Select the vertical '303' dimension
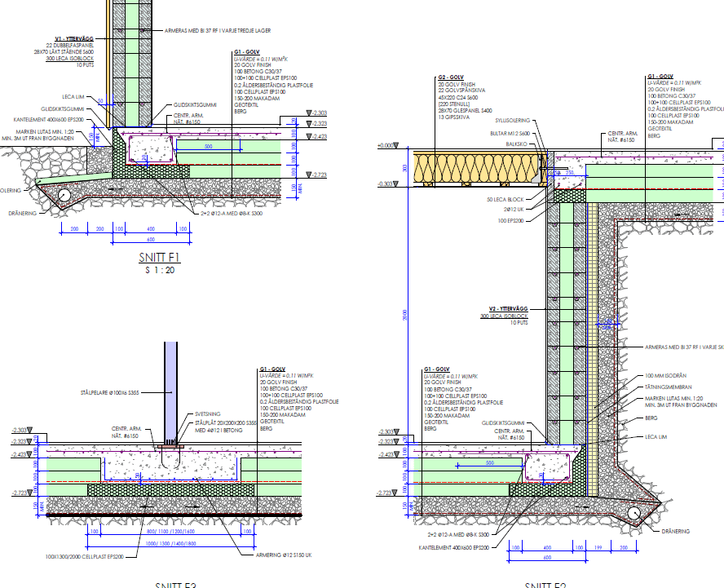Image resolution: width=724 pixels, height=588 pixels. point(405,168)
